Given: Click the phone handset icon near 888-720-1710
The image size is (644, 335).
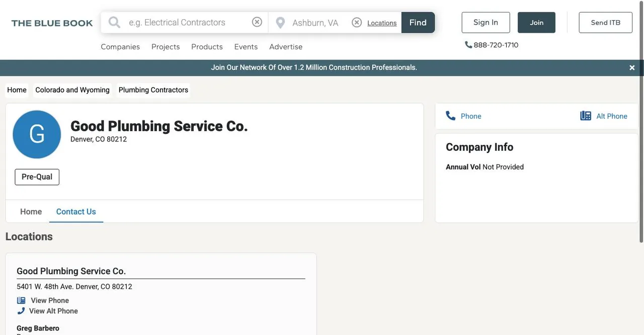Looking at the screenshot, I should 468,45.
